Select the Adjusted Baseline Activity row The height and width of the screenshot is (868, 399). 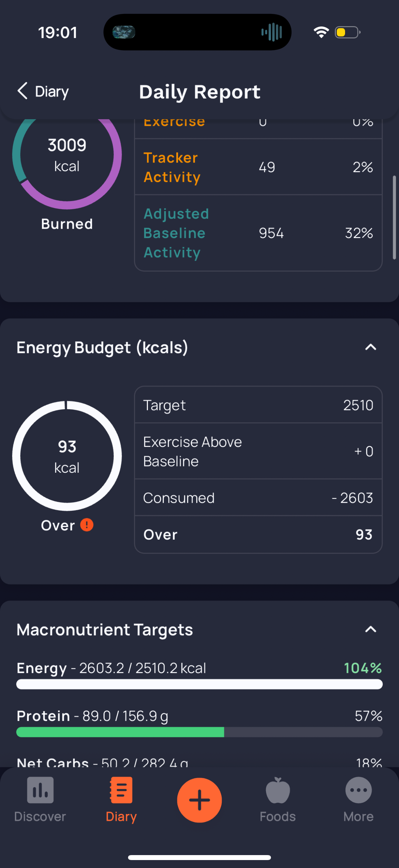[x=258, y=233]
